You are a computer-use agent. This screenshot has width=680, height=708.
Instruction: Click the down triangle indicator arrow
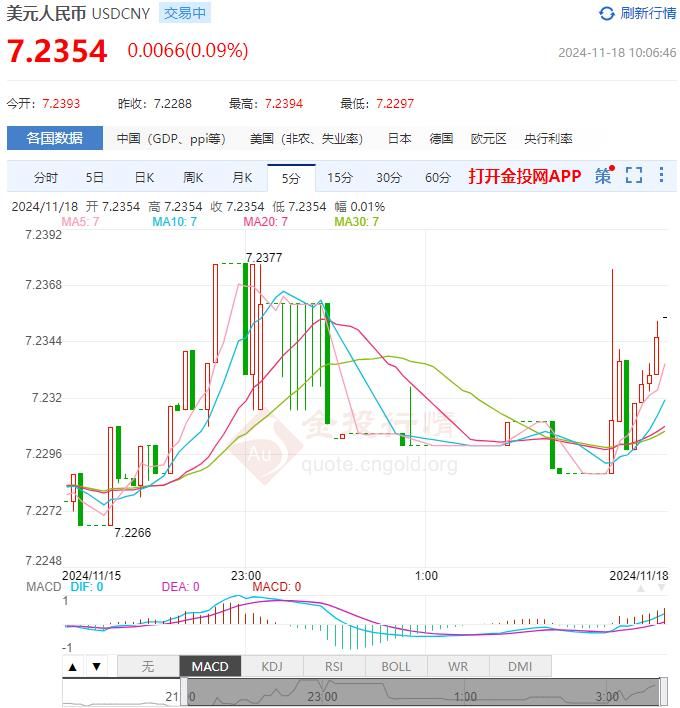(x=96, y=666)
